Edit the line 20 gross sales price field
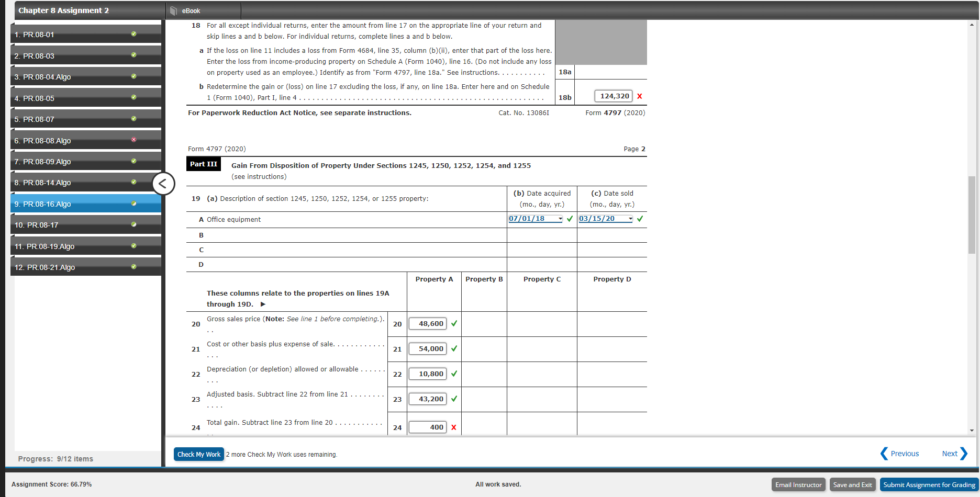Screen dimensions: 980x497 tap(428, 323)
